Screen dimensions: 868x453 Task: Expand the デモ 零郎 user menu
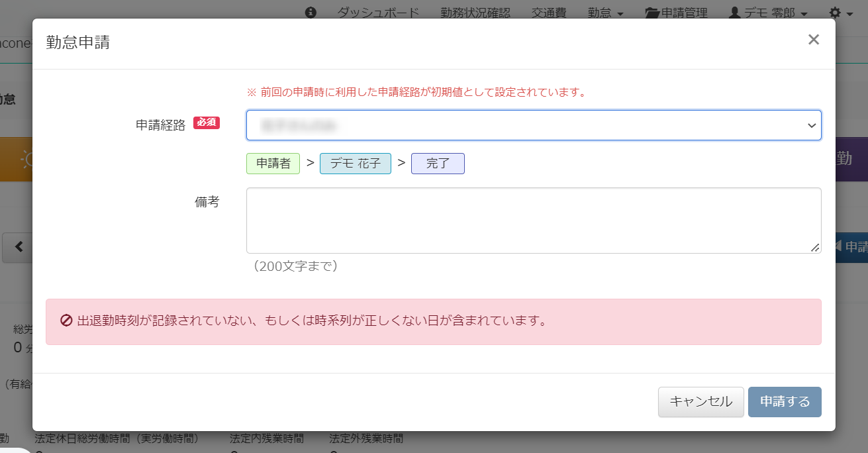point(768,13)
